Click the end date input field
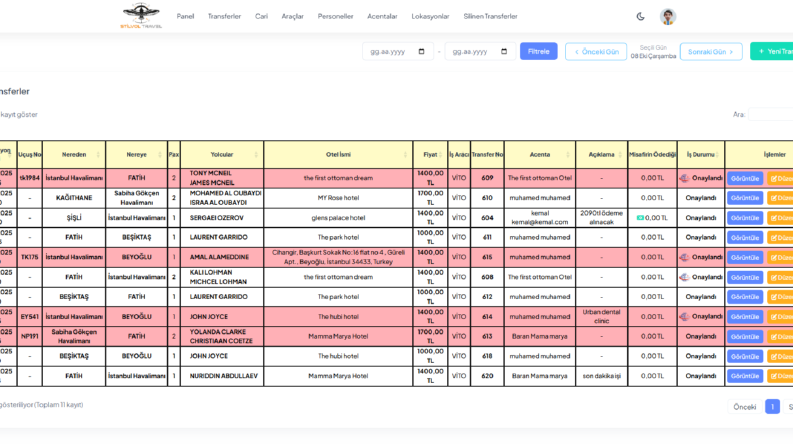793x446 pixels. click(480, 52)
